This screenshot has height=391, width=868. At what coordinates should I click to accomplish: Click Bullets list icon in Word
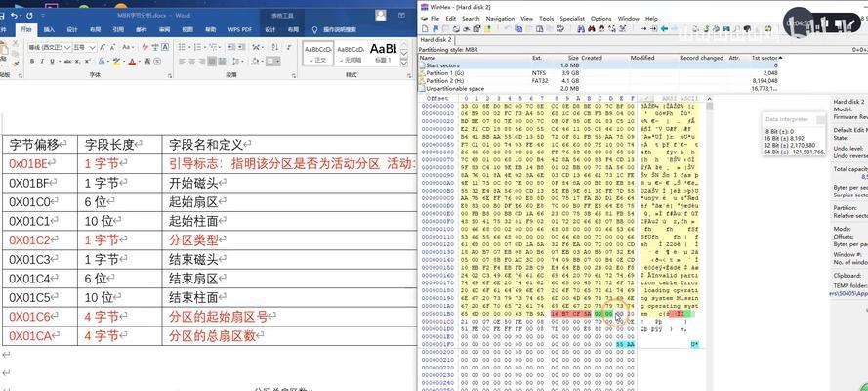point(183,47)
